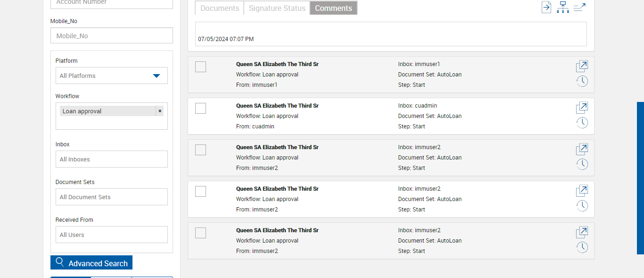
Task: Open the last listed item in new window
Action: pos(582,232)
